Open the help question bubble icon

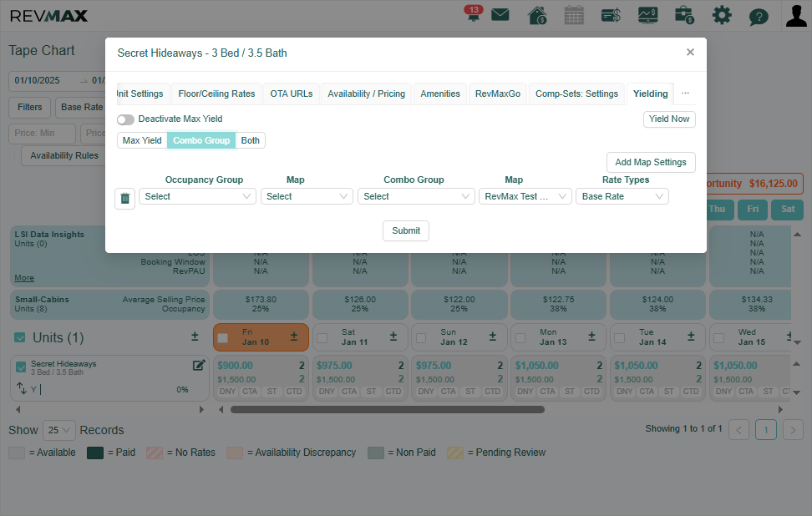point(759,17)
